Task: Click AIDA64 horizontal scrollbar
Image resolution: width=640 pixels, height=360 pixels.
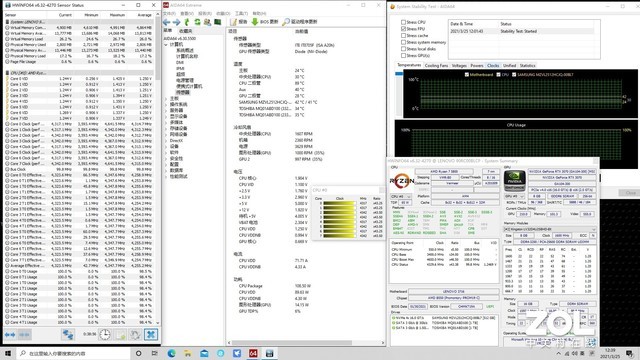Action: point(292,342)
